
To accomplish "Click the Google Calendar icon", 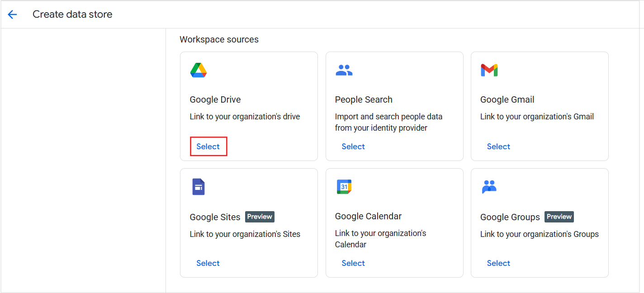I will coord(344,186).
